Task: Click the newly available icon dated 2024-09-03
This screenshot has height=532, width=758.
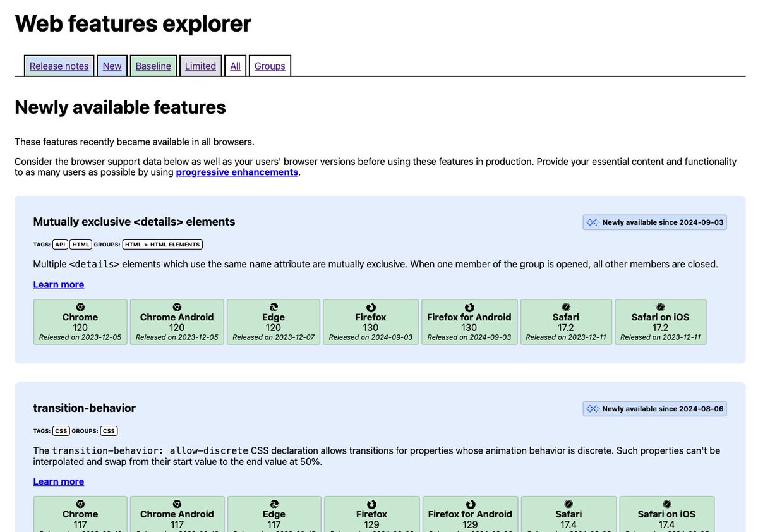Action: point(593,222)
